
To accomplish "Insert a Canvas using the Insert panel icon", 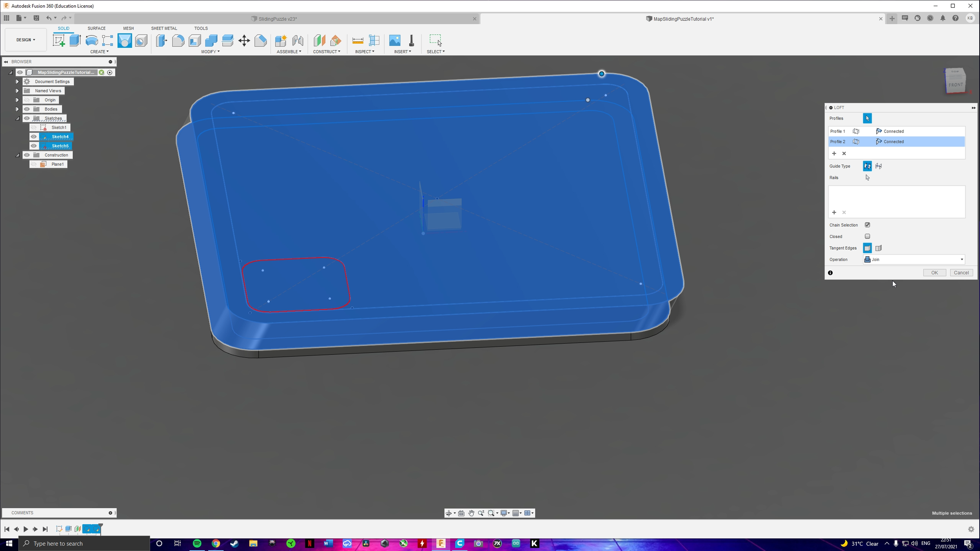I will (x=394, y=40).
